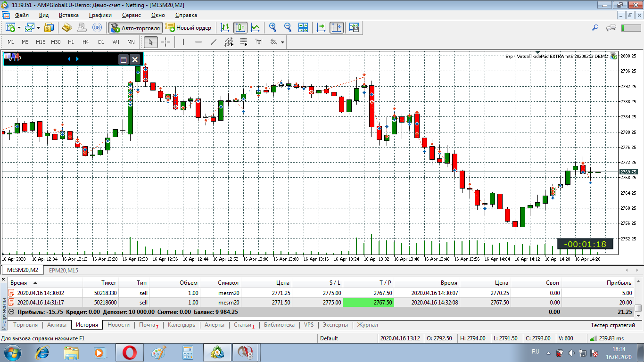Open the Symbols dollar icon
644x362 pixels.
(50, 27)
